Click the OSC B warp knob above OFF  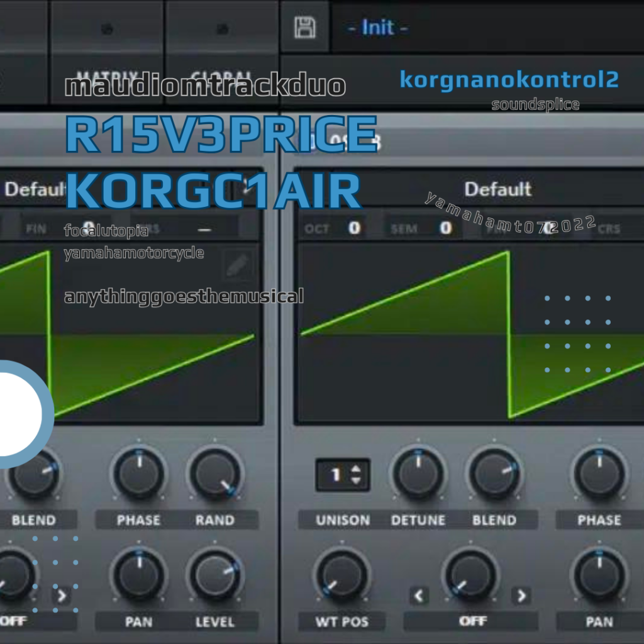click(x=470, y=575)
